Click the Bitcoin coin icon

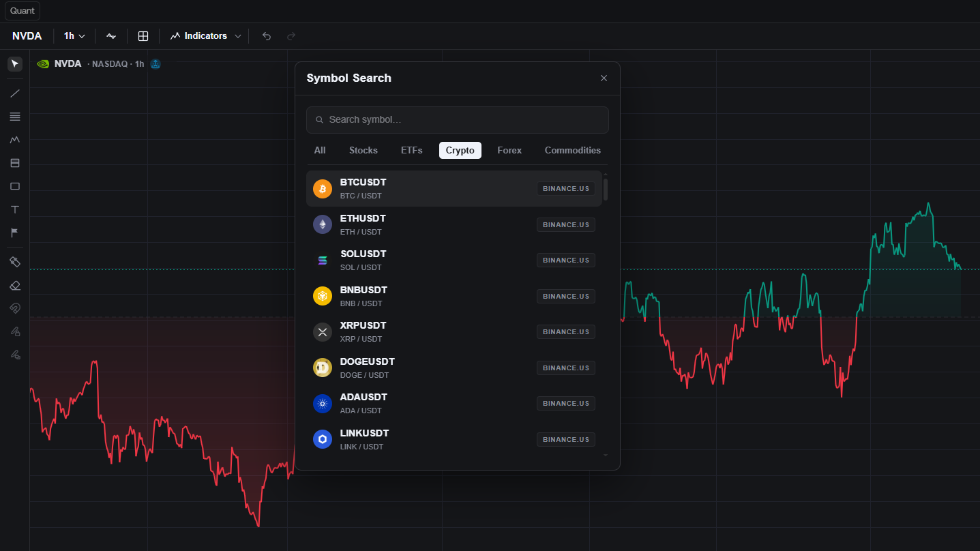click(x=323, y=189)
